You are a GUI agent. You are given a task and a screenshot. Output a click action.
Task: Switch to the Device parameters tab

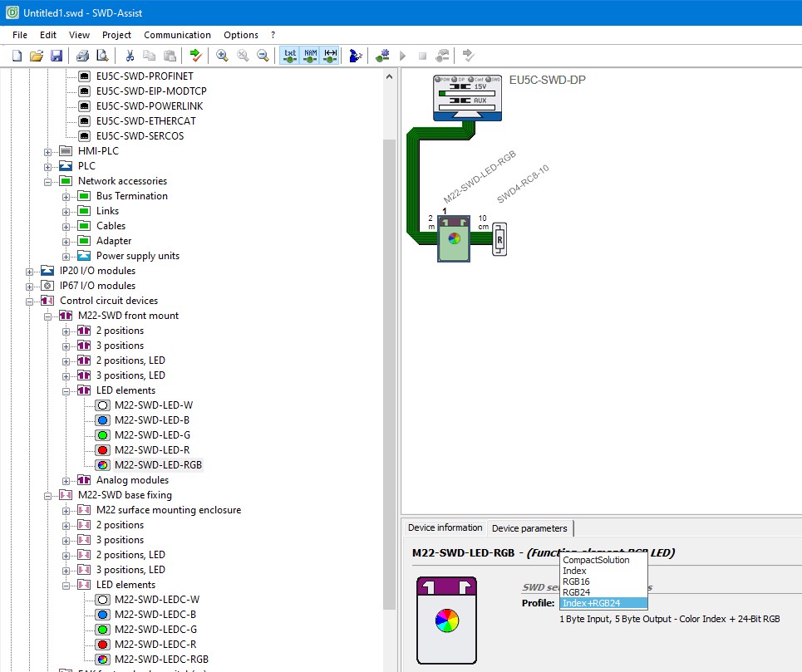pos(529,528)
